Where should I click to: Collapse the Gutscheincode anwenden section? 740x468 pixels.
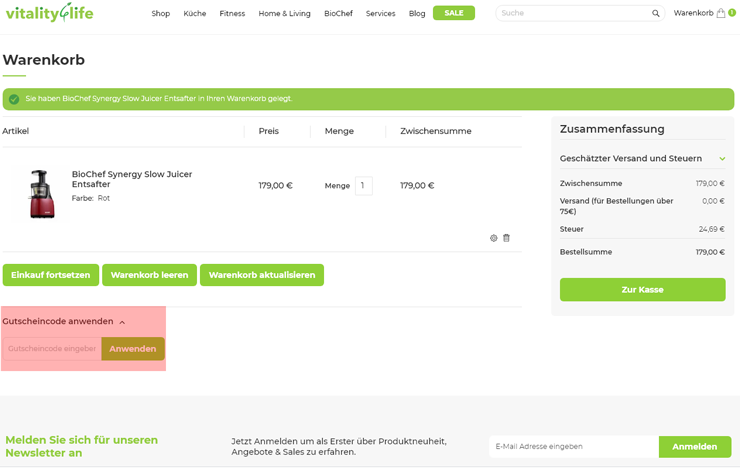coord(64,321)
